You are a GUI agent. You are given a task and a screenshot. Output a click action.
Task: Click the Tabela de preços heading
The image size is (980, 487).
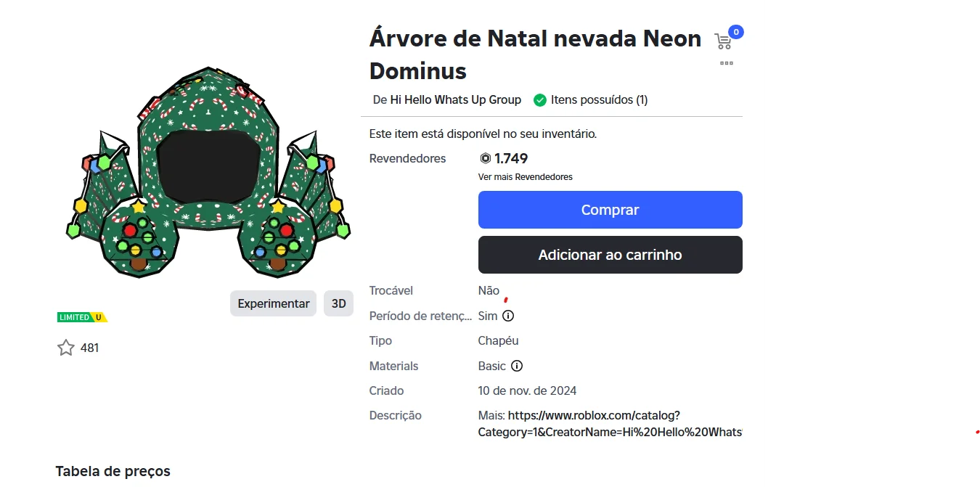click(x=113, y=471)
